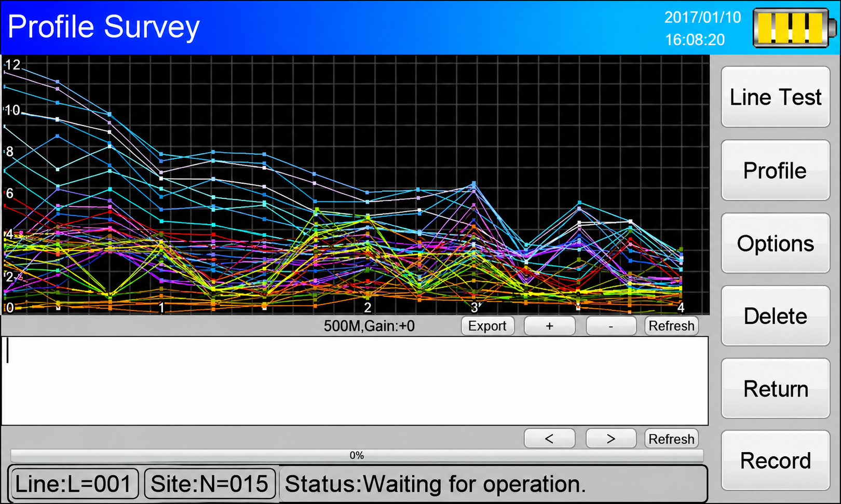Start recording with the Record button
Screen dimensions: 841x504
tap(776, 460)
